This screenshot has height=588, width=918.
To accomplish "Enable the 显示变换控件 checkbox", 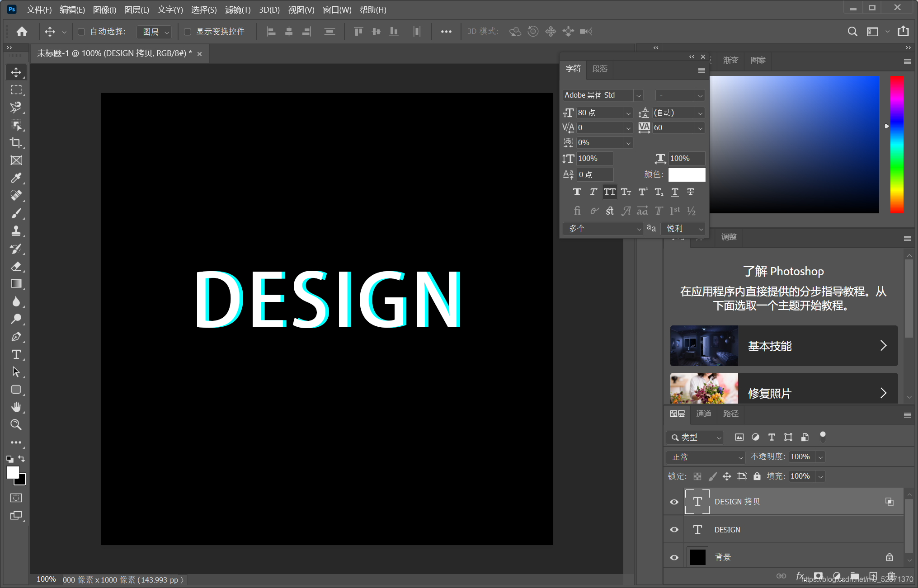I will [188, 32].
